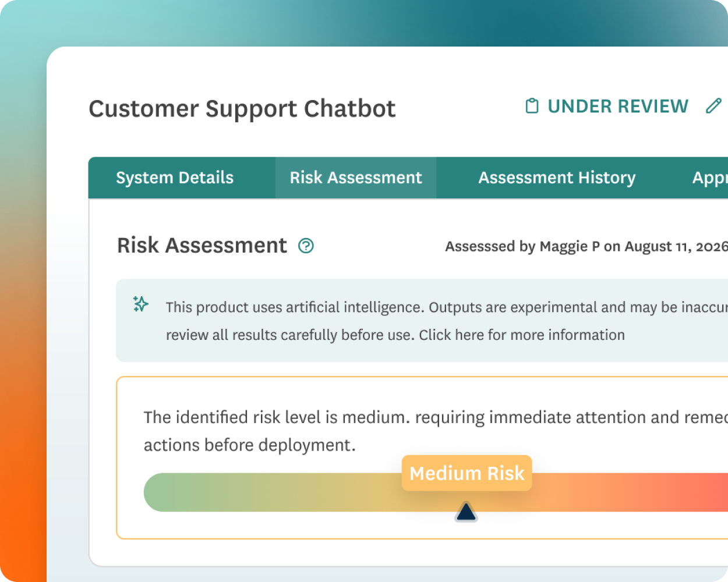The height and width of the screenshot is (582, 728).
Task: Open the Assessment History tab
Action: pos(557,178)
